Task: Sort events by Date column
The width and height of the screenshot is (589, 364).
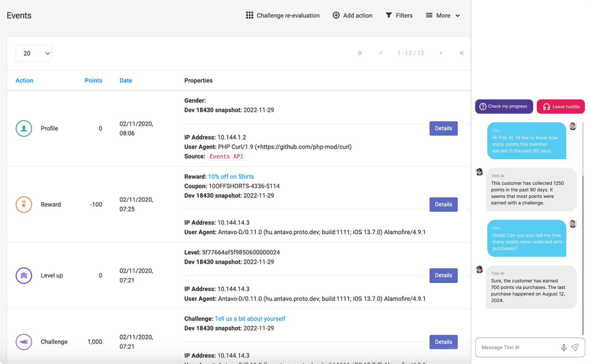Action: [126, 80]
